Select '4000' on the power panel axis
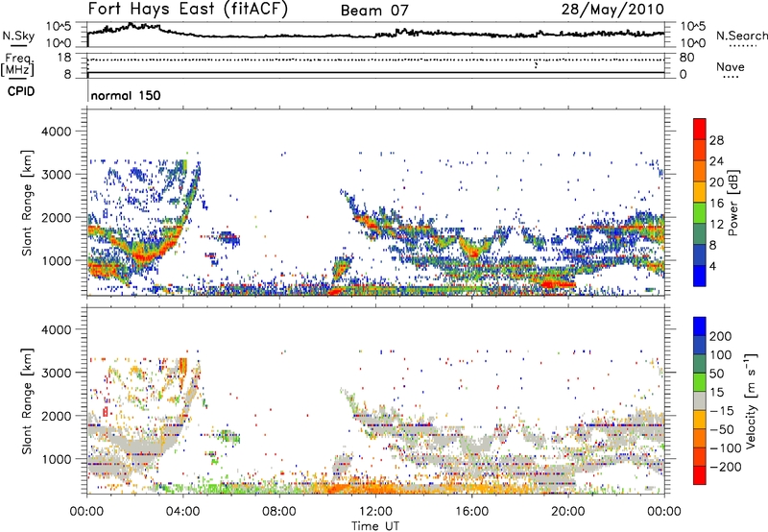The width and height of the screenshot is (768, 532). 57,132
